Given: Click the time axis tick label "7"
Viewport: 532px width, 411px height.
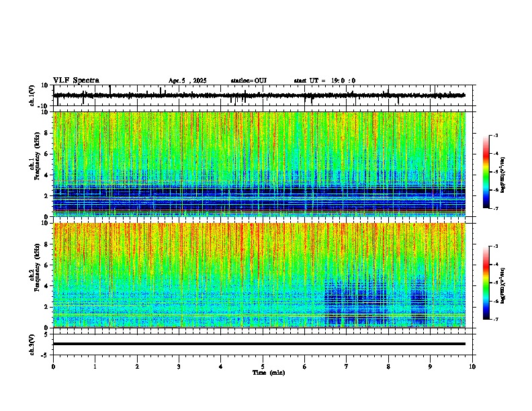Looking at the screenshot, I should 347,367.
